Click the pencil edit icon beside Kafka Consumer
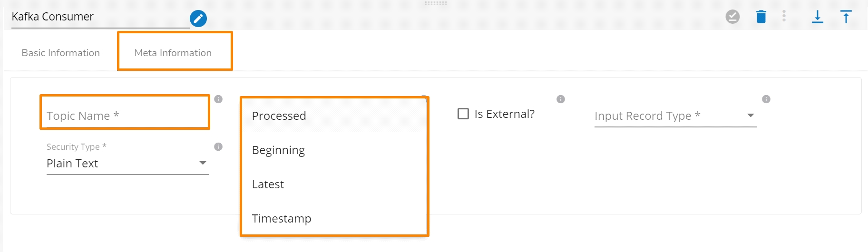This screenshot has width=868, height=252. 198,19
